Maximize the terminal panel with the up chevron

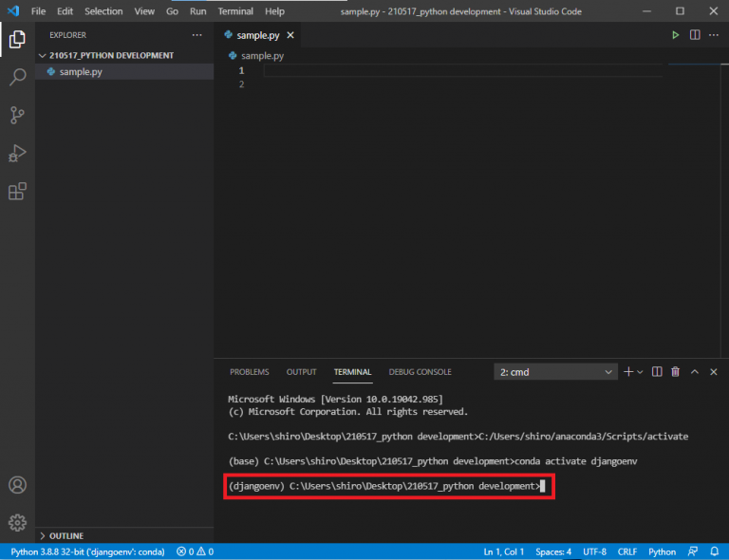click(x=695, y=372)
